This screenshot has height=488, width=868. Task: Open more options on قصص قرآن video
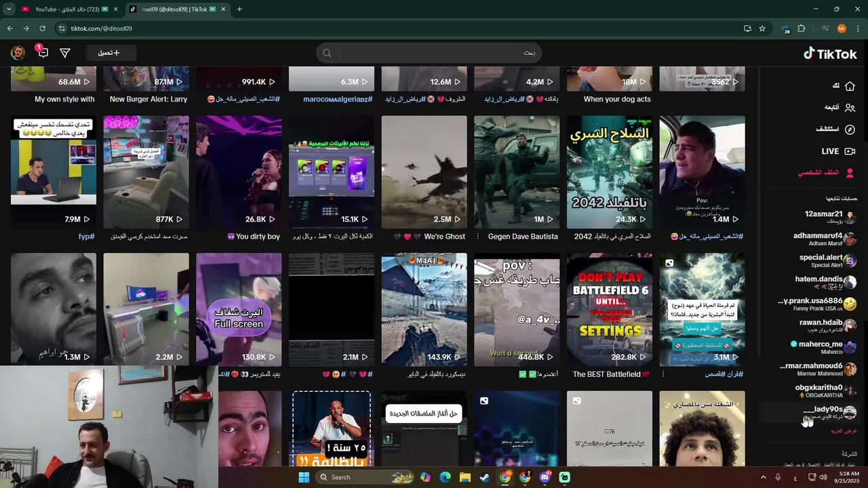click(x=663, y=374)
